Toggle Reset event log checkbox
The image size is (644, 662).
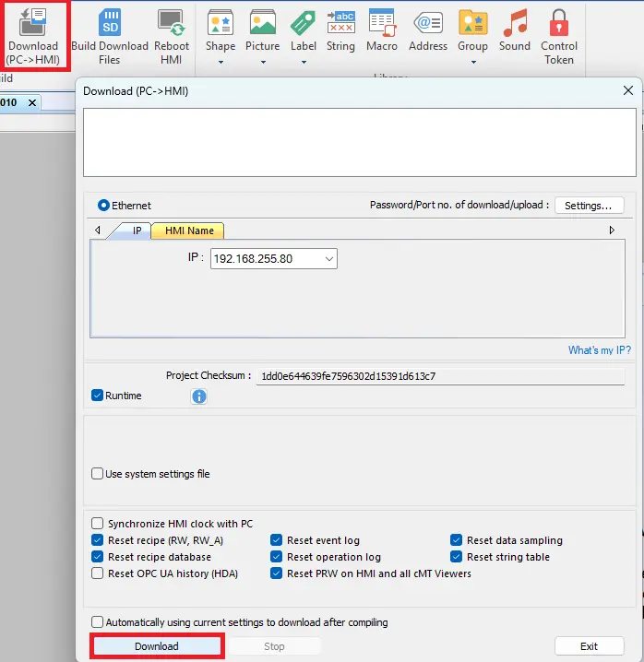click(x=277, y=540)
